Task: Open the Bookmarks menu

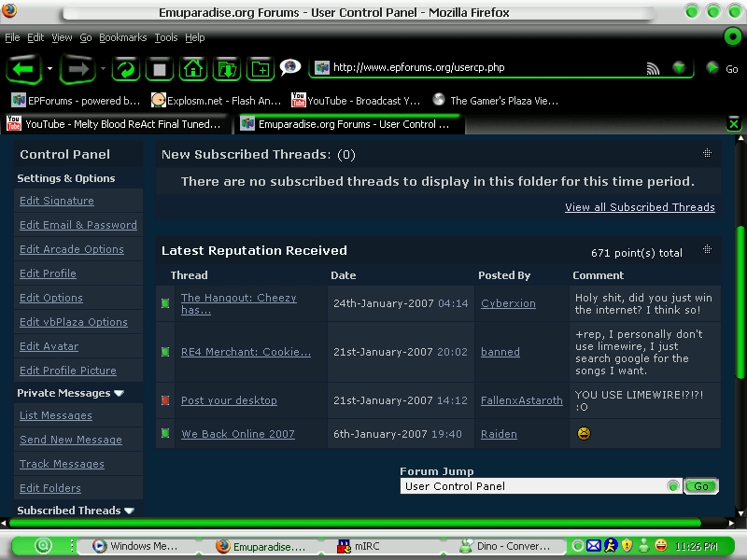Action: point(123,37)
